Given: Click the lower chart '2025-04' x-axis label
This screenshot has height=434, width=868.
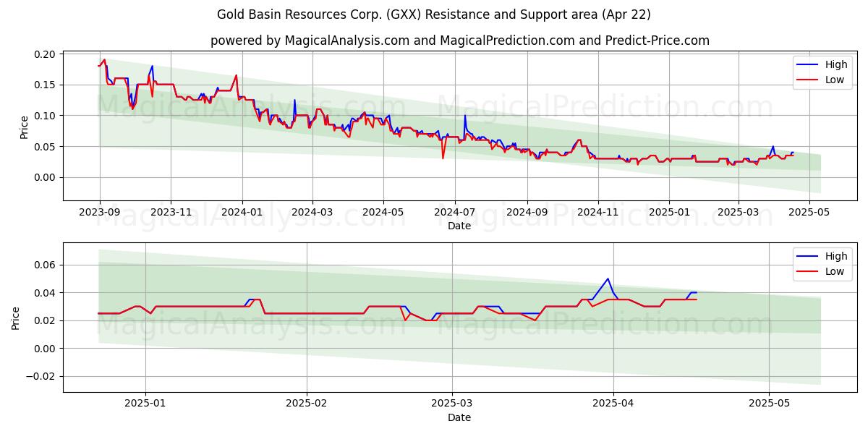Looking at the screenshot, I should [x=613, y=404].
